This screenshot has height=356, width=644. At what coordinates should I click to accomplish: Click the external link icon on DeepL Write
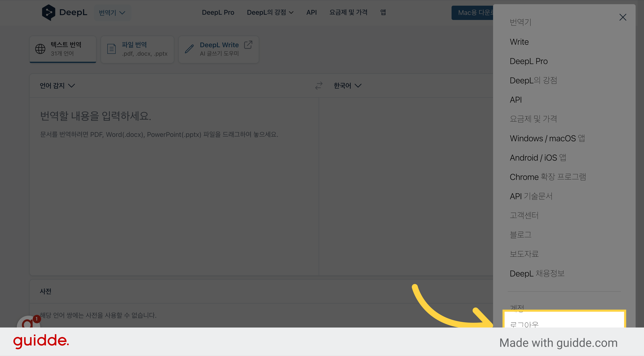248,45
